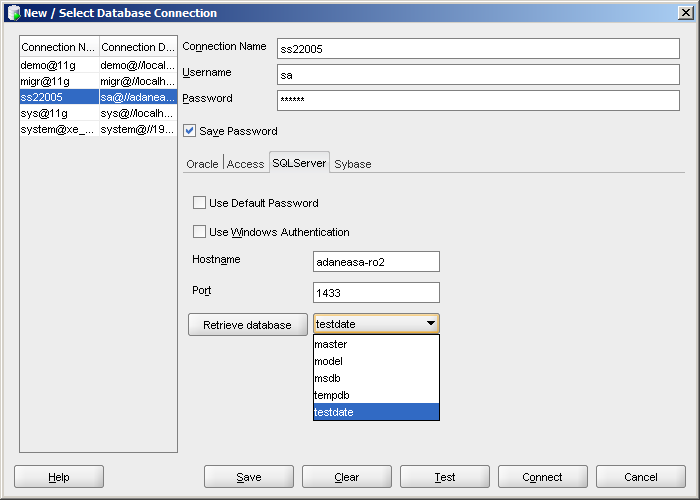Focus the Password field

coord(478,100)
